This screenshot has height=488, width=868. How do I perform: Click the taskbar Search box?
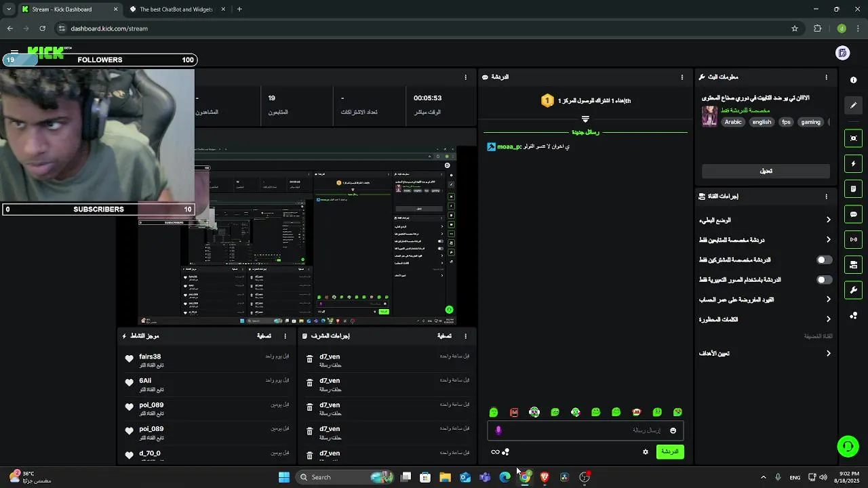(x=346, y=477)
